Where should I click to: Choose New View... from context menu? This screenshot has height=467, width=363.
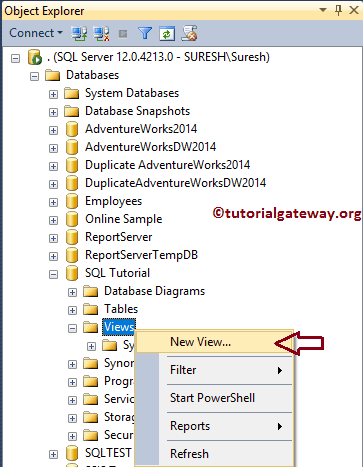[215, 342]
